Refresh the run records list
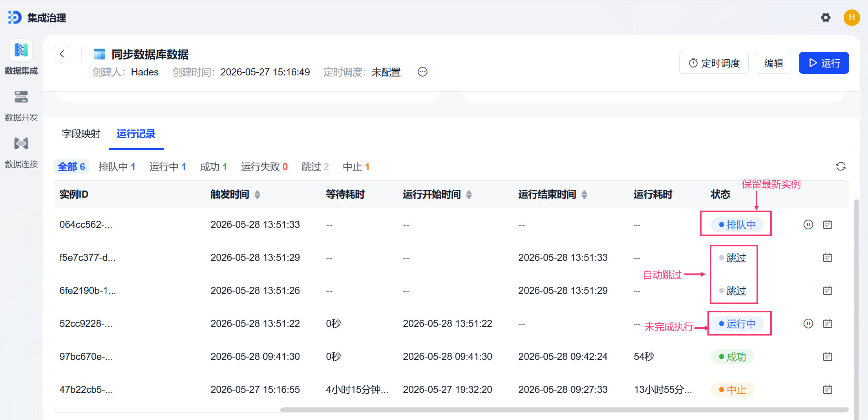This screenshot has height=420, width=868. [841, 167]
